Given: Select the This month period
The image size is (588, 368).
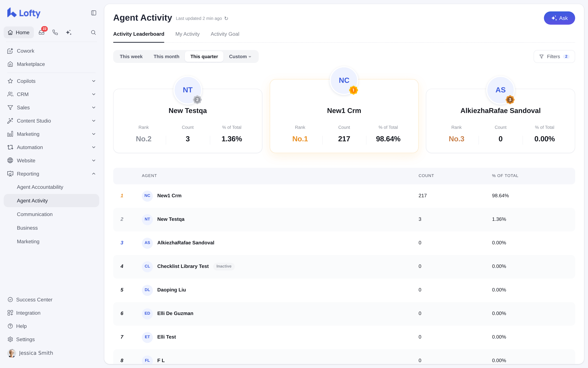Looking at the screenshot, I should coord(166,56).
